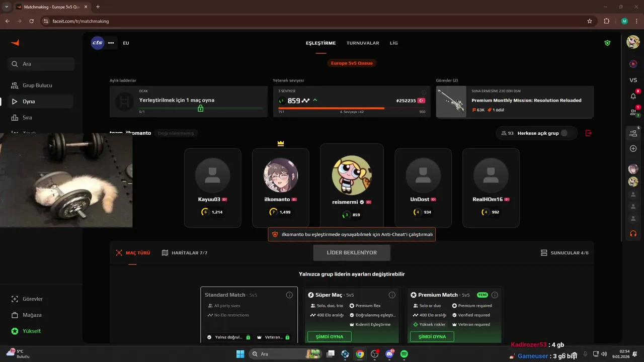Click the Europe 5v5 Queue badge
The width and height of the screenshot is (644, 362).
point(352,63)
